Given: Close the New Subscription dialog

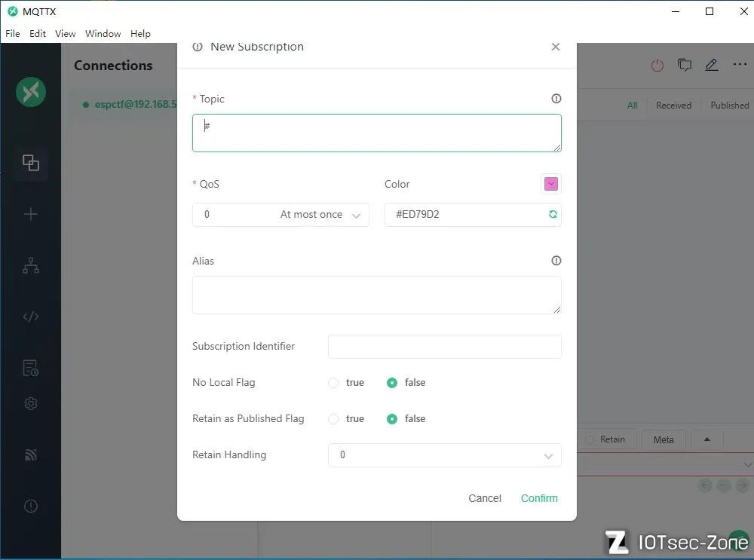Looking at the screenshot, I should pyautogui.click(x=556, y=47).
